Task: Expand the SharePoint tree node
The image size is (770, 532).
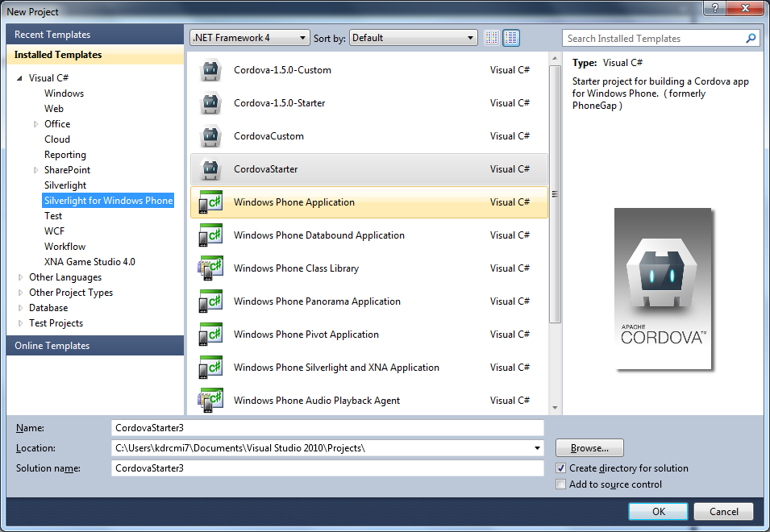Action: click(x=35, y=170)
